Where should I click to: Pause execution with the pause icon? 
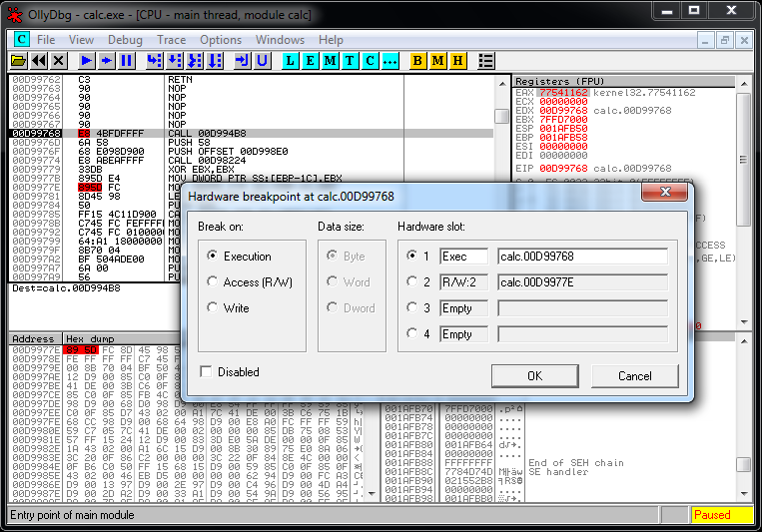click(127, 61)
